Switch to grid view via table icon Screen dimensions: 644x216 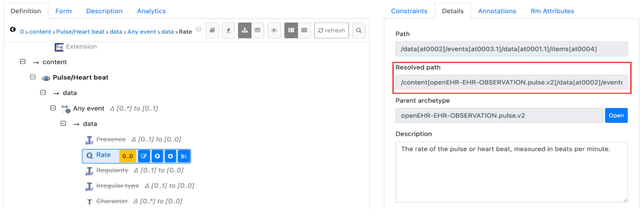(257, 30)
